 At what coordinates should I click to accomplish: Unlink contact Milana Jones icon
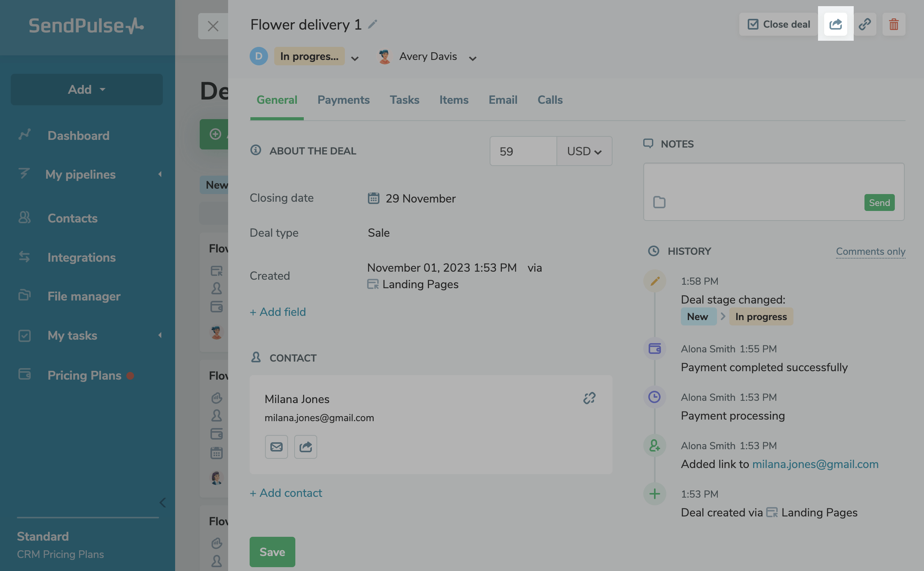coord(589,398)
